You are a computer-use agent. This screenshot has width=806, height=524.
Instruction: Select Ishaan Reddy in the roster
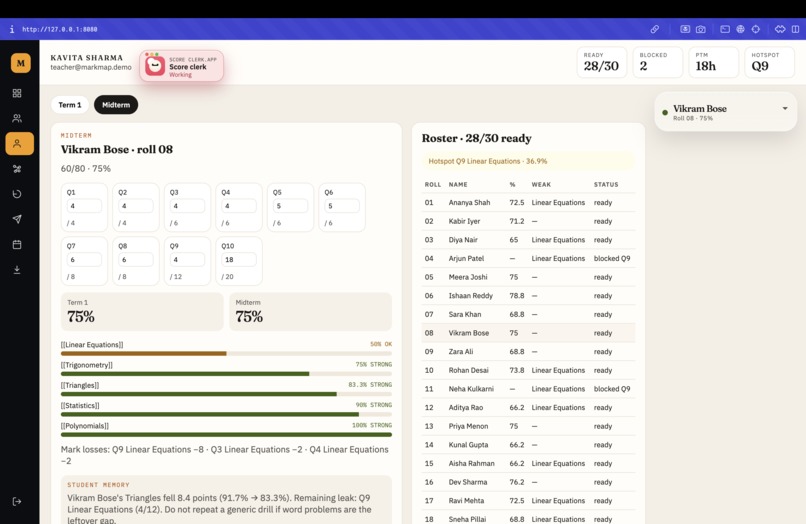point(528,296)
